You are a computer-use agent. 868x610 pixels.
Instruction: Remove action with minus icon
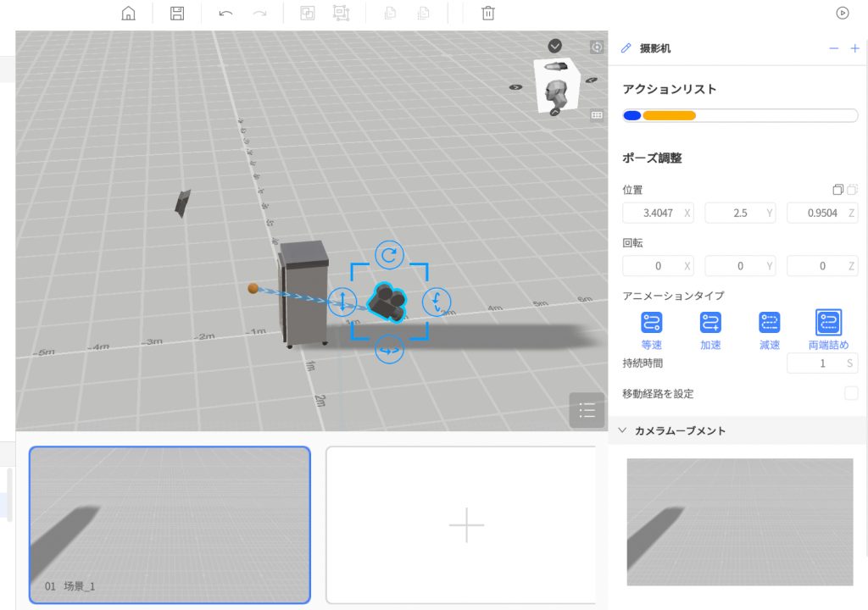(x=833, y=48)
